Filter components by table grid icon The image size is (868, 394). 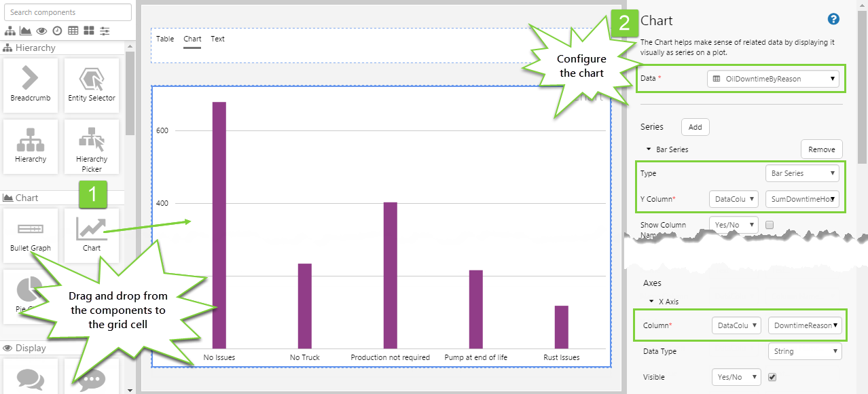(x=73, y=31)
